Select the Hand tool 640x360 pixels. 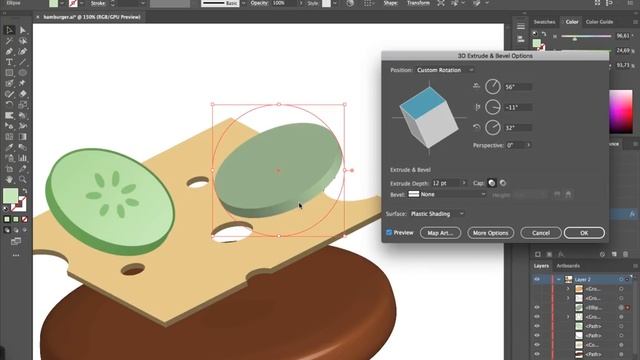pos(9,179)
